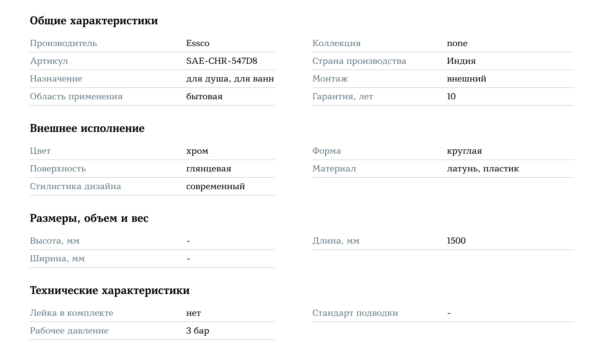Click the 'Общие характеристики' heading
The width and height of the screenshot is (598, 364).
click(x=94, y=21)
